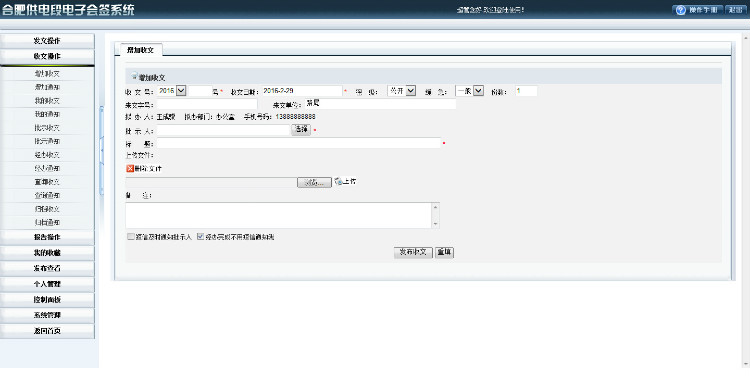Open the 发文操作 sidebar menu
Image resolution: width=750 pixels, height=376 pixels.
pos(47,41)
